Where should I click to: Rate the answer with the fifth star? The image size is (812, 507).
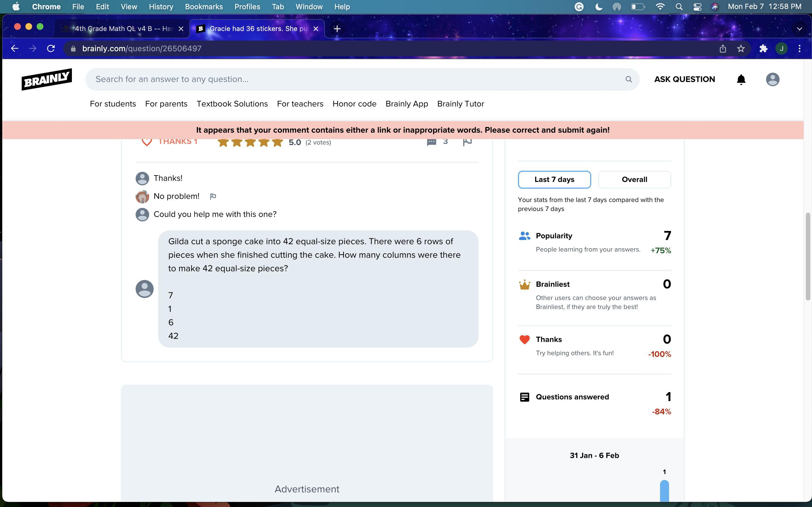(x=277, y=142)
